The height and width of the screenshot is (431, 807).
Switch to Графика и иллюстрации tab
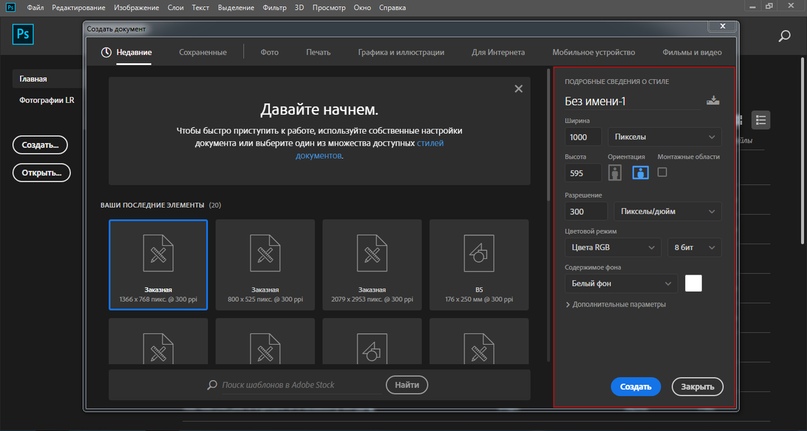(401, 52)
